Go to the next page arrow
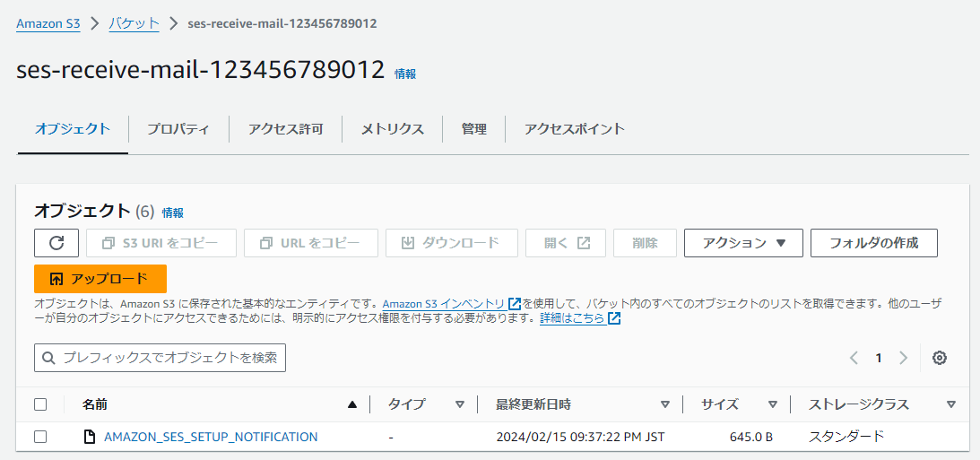 (903, 358)
